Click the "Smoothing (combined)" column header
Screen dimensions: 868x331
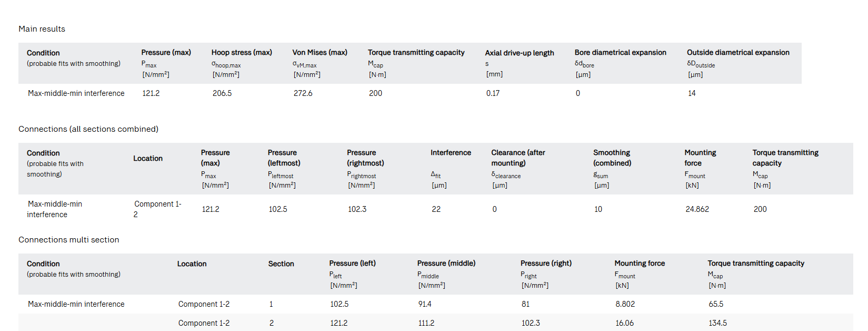[x=612, y=158]
